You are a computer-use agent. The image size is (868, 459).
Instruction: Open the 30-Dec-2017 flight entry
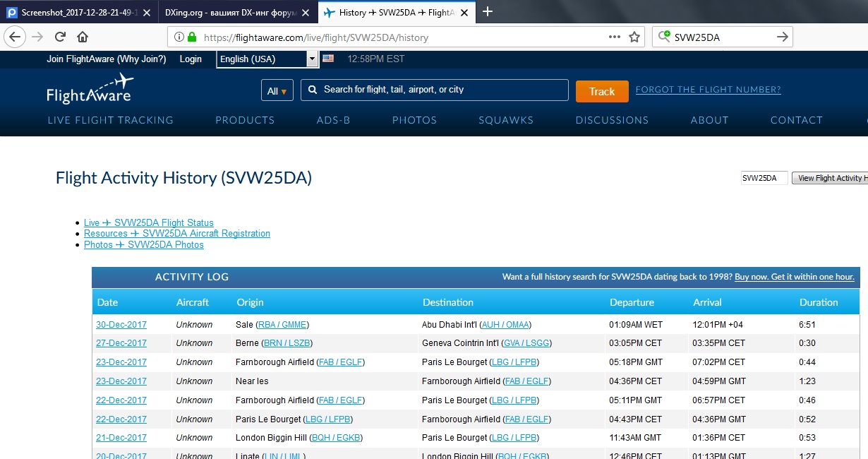pyautogui.click(x=121, y=324)
